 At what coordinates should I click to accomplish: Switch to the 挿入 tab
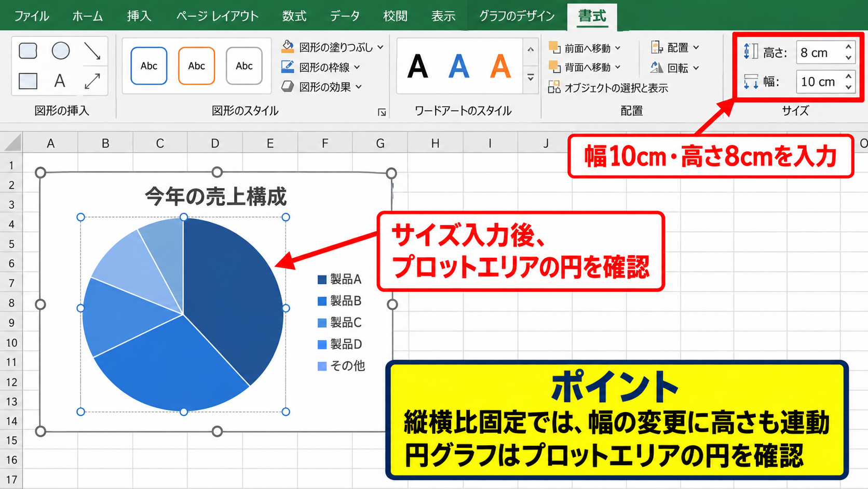coord(139,16)
